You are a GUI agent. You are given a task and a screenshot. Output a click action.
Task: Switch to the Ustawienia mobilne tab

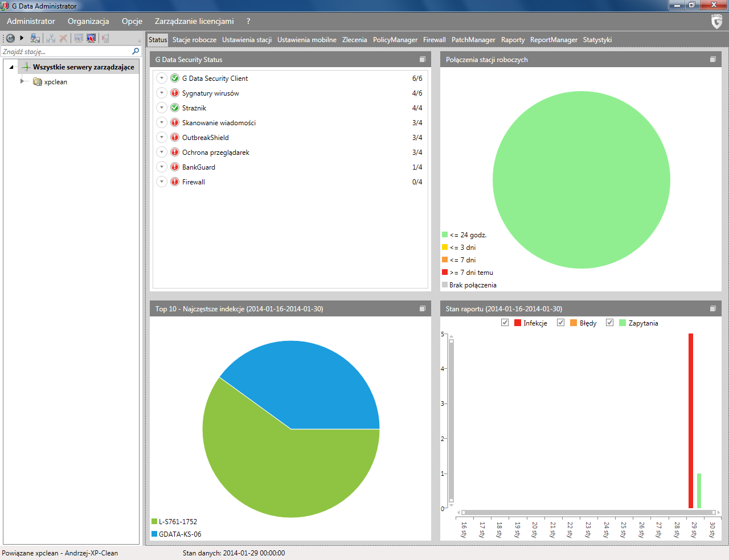pos(307,40)
